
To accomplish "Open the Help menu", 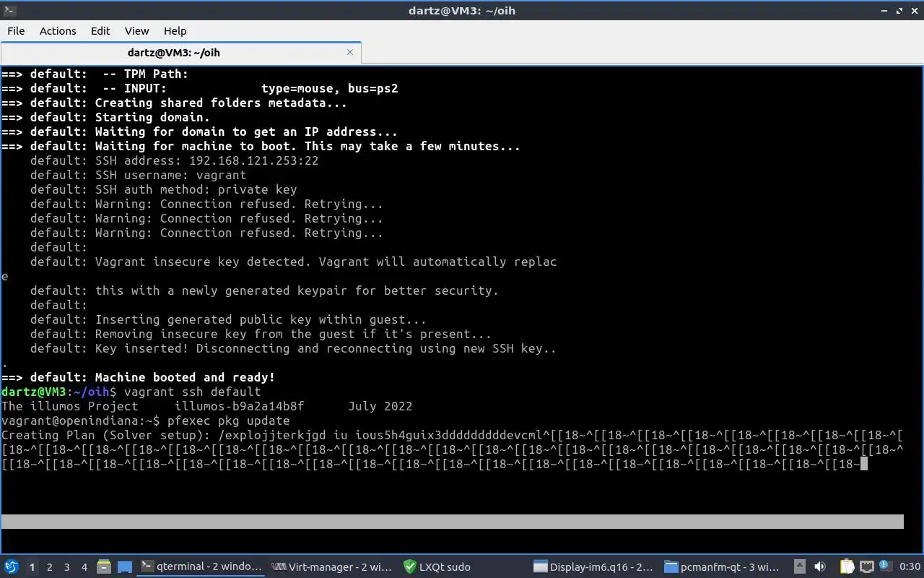I will pos(175,31).
